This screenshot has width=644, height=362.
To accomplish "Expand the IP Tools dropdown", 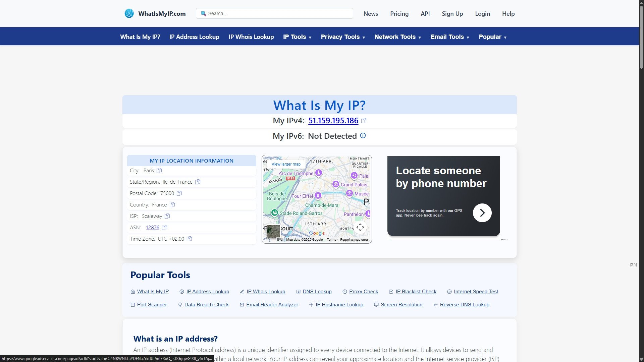I will click(297, 37).
